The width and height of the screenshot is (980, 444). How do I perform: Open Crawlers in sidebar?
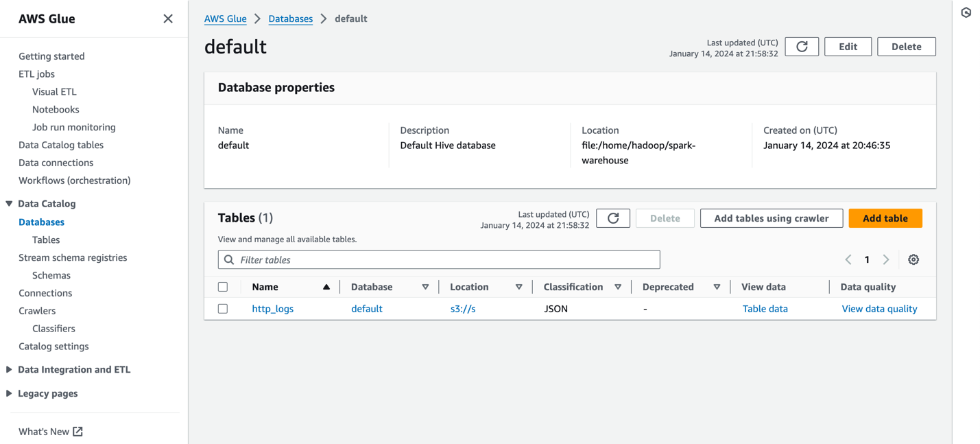tap(37, 312)
